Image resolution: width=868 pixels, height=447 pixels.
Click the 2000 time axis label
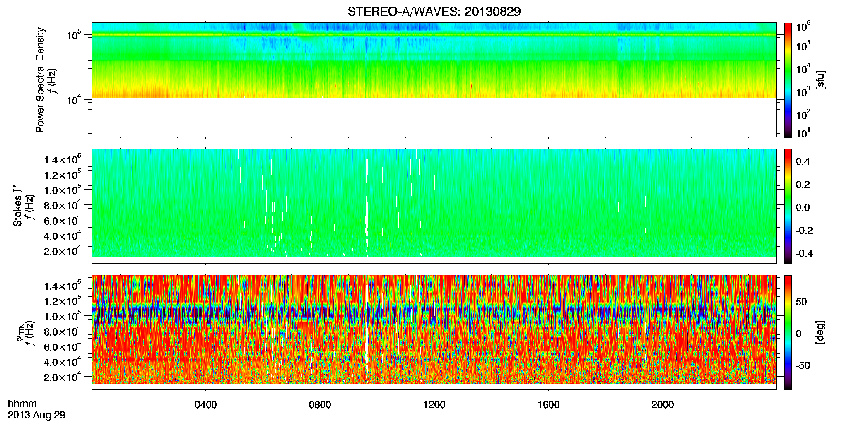663,405
